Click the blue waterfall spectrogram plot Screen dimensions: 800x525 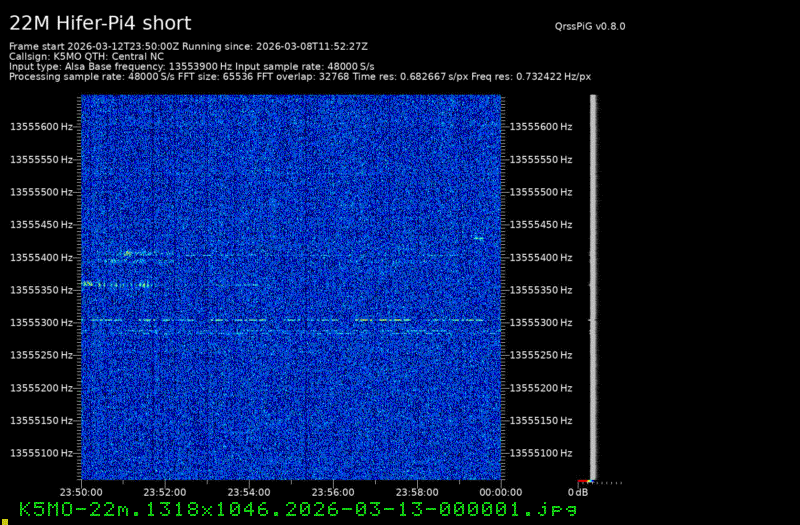[x=291, y=287]
